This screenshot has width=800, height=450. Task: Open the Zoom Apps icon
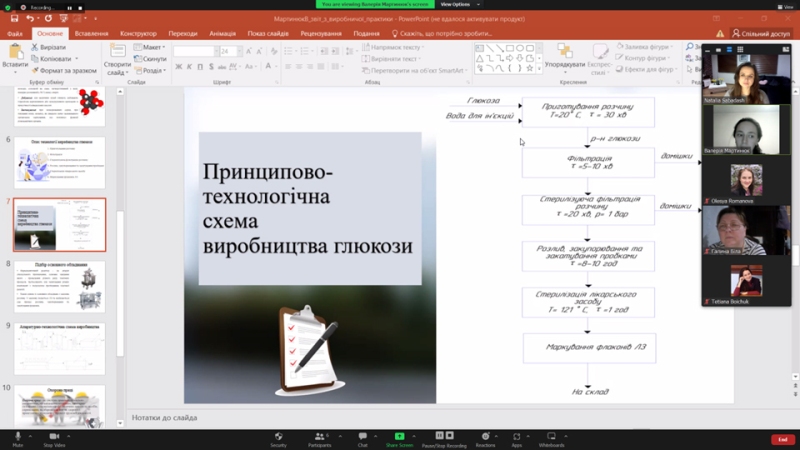(x=517, y=436)
